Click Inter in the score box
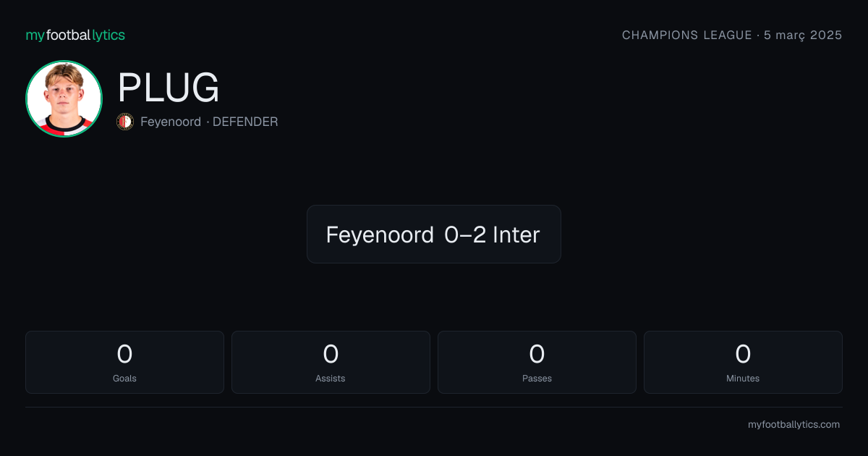Screen dimensions: 868x456 (516, 235)
